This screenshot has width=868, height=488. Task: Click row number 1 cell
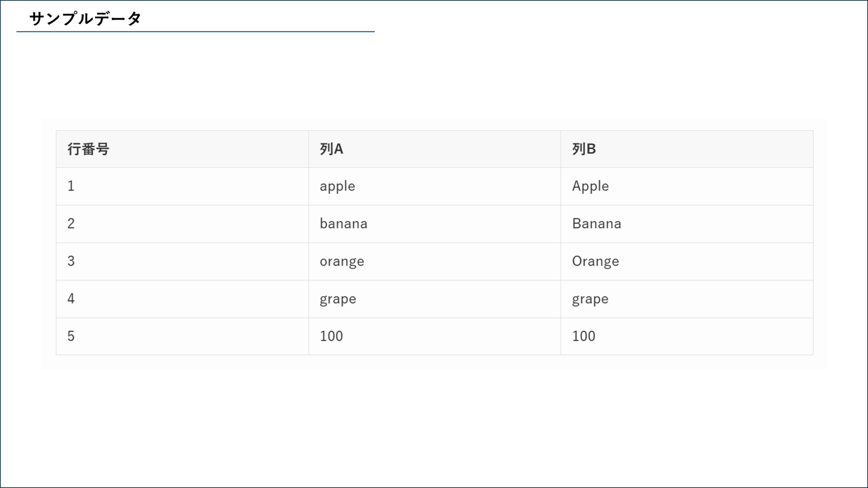point(71,186)
